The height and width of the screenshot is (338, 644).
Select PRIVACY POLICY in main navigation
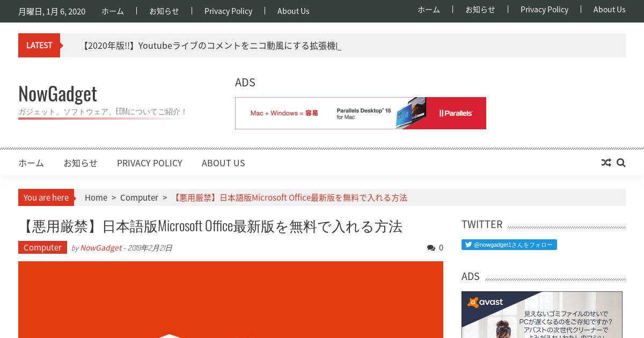click(x=150, y=163)
